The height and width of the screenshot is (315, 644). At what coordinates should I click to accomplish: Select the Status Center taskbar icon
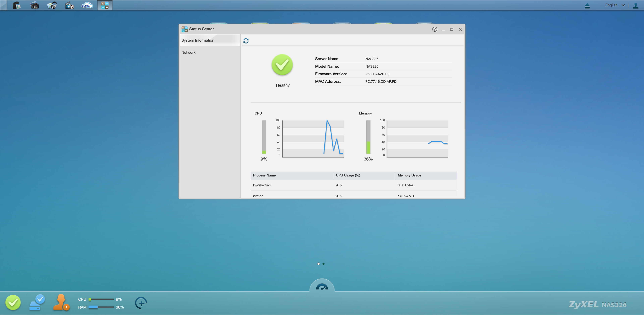coord(105,5)
